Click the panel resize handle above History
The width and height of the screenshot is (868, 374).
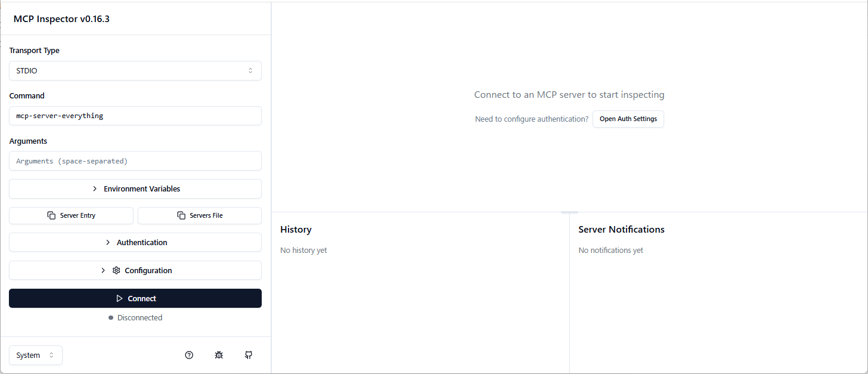[x=569, y=212]
